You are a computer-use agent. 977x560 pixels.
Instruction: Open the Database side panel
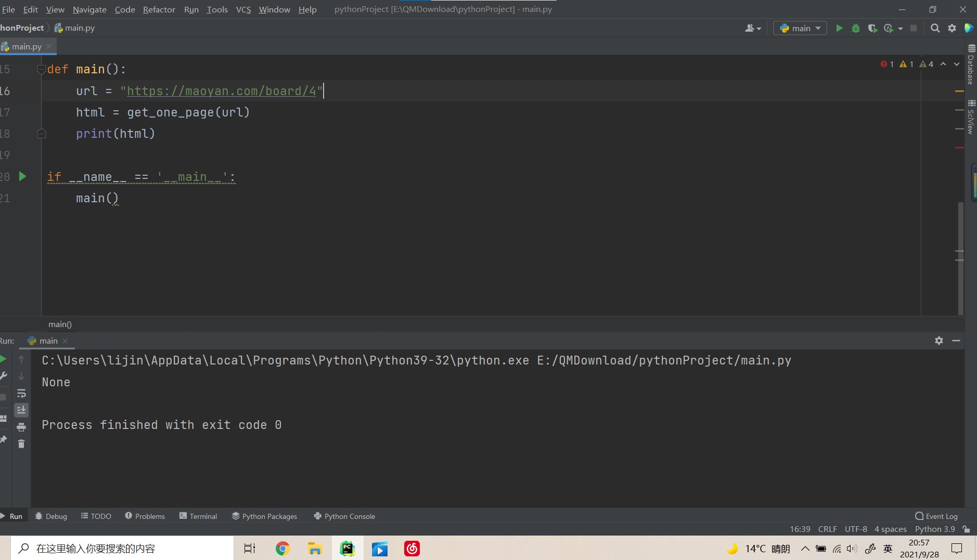[x=971, y=64]
